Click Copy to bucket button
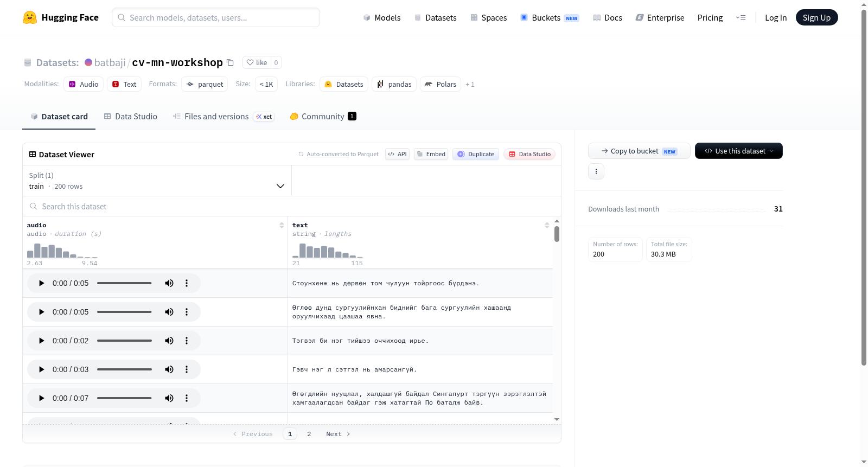 (639, 151)
